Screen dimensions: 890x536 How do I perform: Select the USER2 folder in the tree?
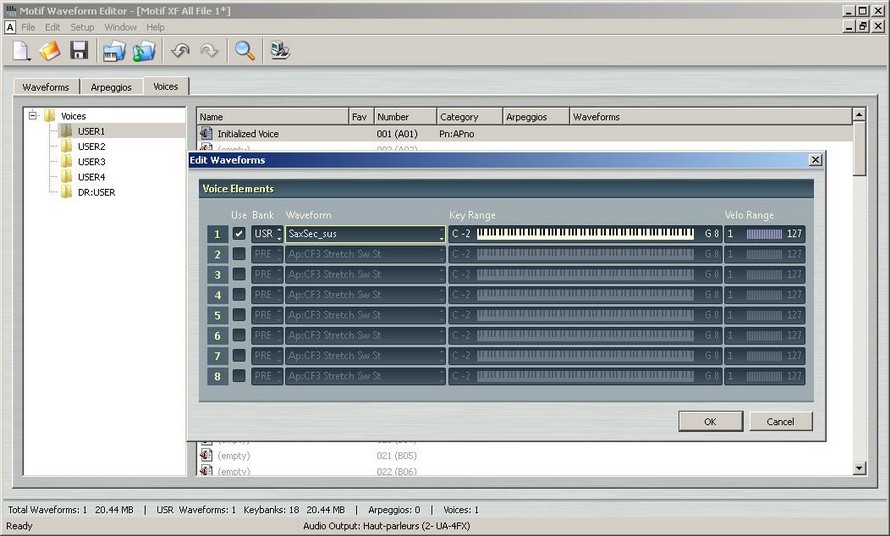point(91,147)
